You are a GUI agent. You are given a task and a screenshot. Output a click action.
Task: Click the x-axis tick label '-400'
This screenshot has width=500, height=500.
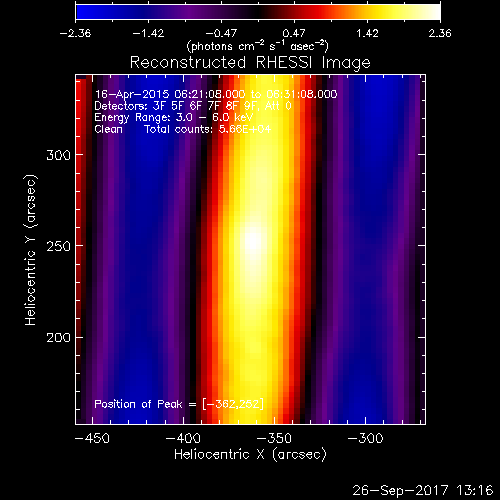coord(183,438)
